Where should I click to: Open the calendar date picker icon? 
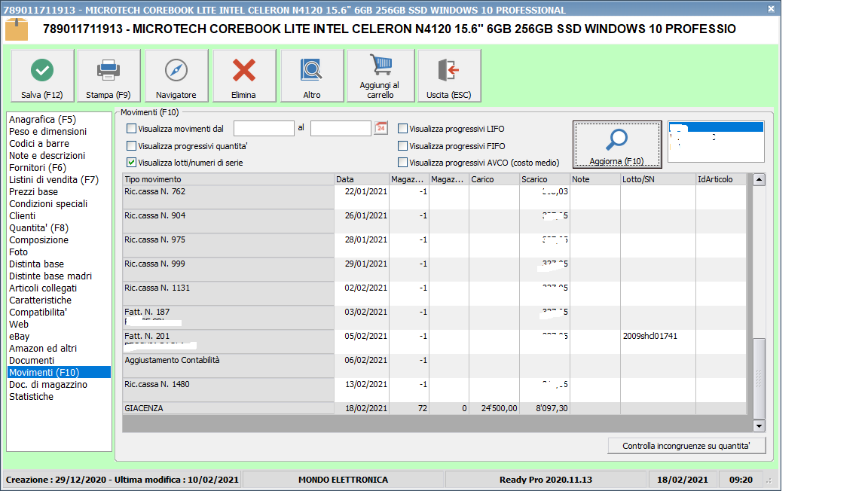381,129
